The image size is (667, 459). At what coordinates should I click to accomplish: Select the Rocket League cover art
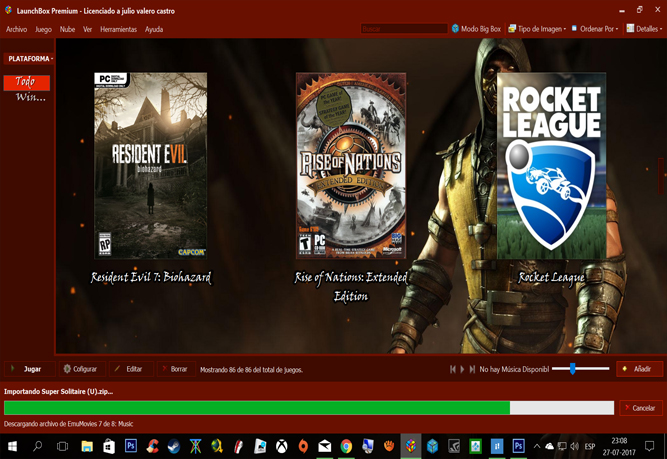click(552, 165)
